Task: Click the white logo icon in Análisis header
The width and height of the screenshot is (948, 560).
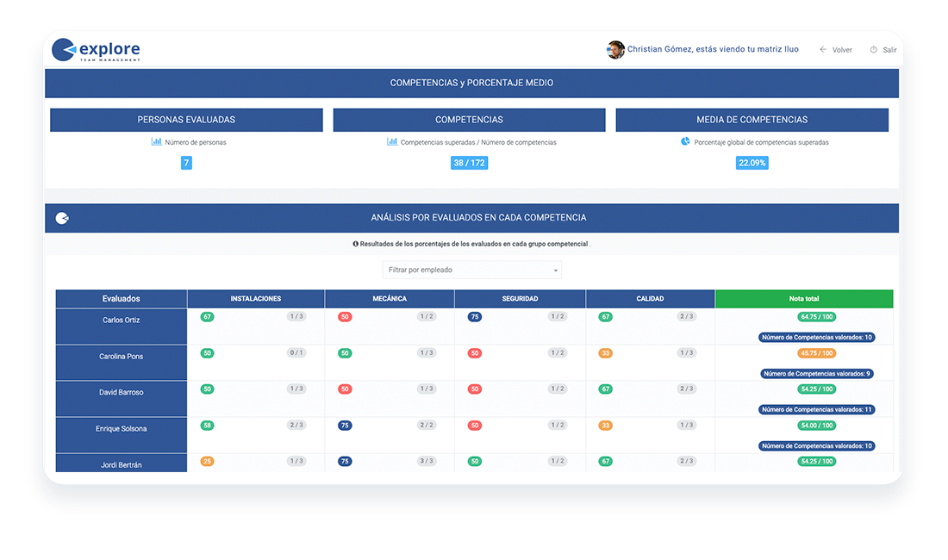Action: (62, 218)
